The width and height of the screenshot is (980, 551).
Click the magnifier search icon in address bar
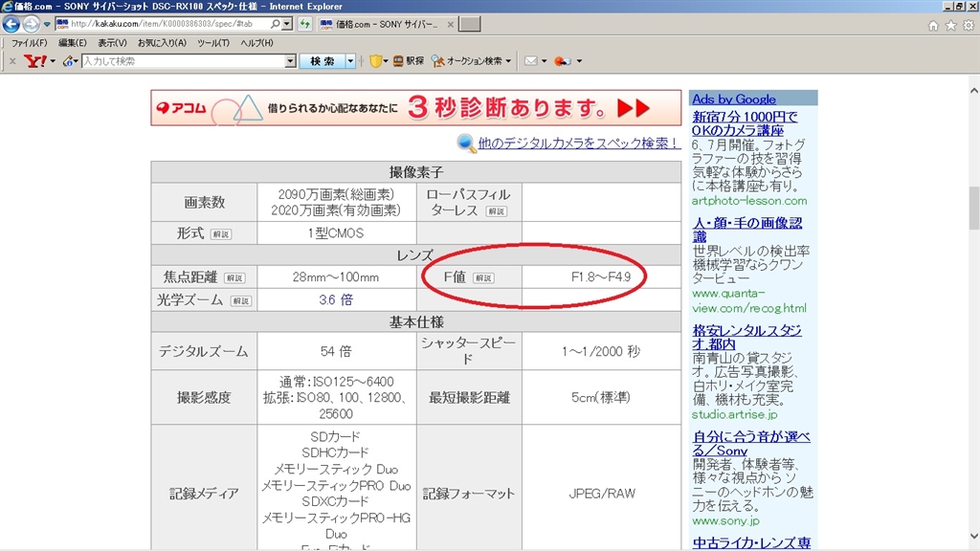tap(275, 24)
